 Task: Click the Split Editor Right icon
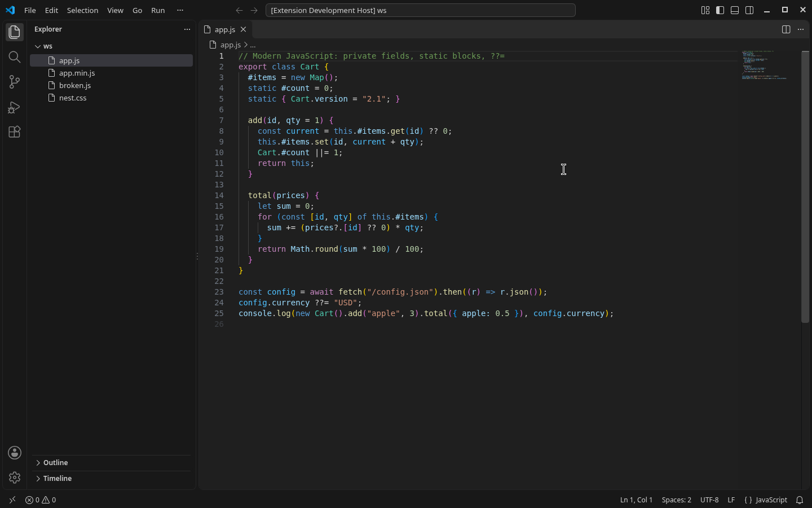click(786, 29)
